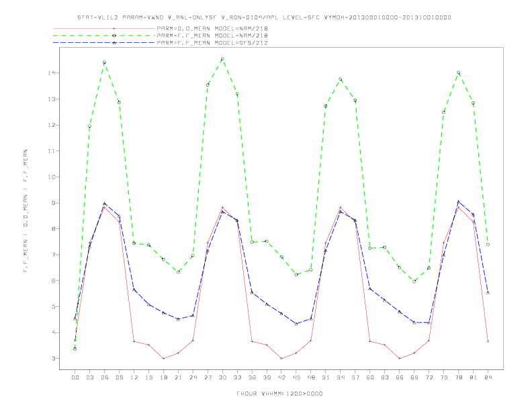Click x-axis tick label 42
Viewport: 532px width, 411px height.
(x=281, y=377)
